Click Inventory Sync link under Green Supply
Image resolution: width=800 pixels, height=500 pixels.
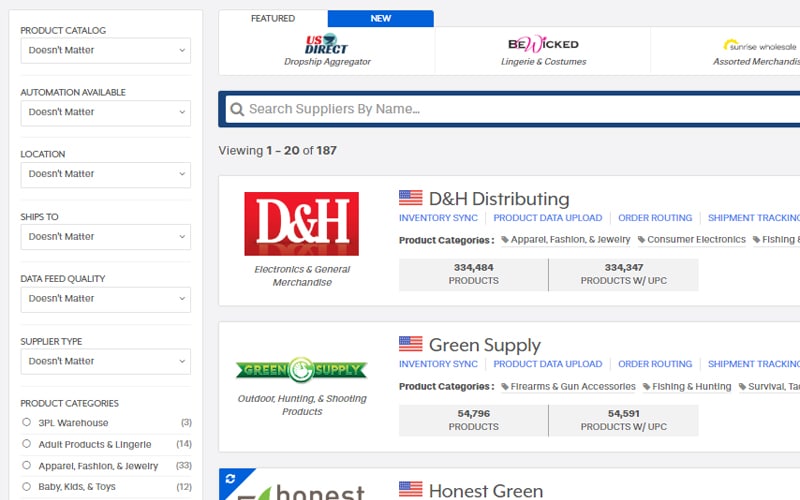click(438, 364)
